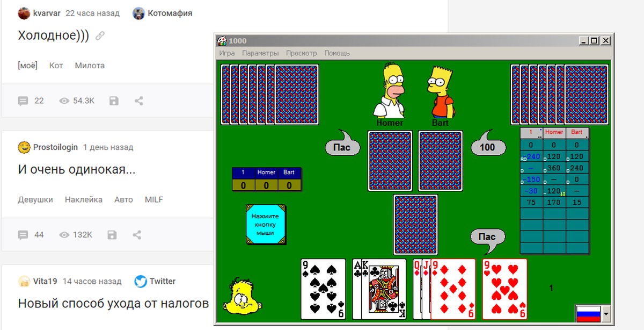This screenshot has height=330, width=644.
Task: Open the Параметры menu
Action: point(260,53)
